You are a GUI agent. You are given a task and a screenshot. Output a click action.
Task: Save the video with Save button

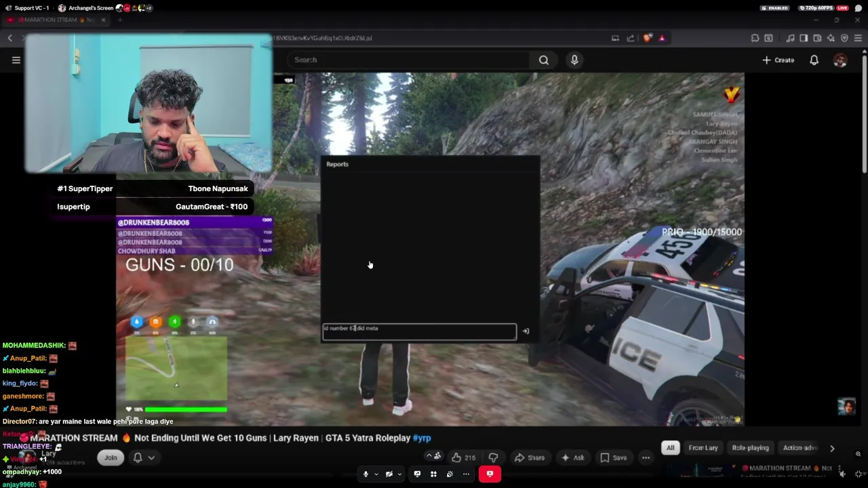pos(613,457)
